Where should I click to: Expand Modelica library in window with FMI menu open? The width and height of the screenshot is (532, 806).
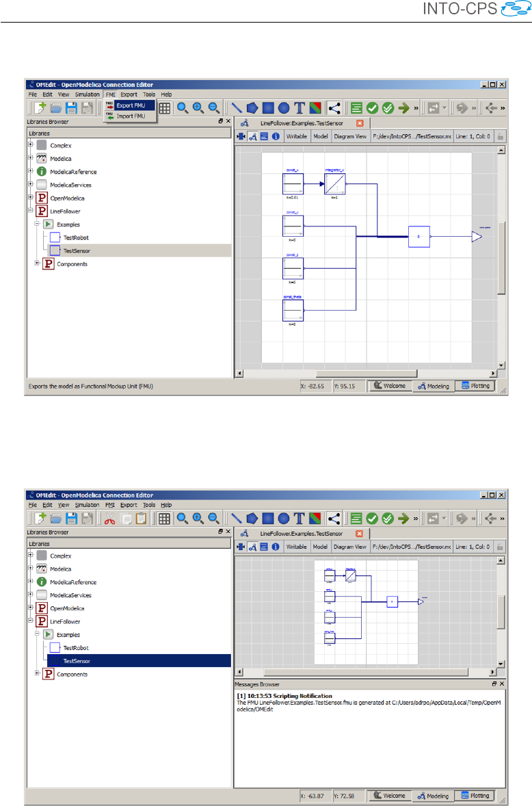click(30, 157)
